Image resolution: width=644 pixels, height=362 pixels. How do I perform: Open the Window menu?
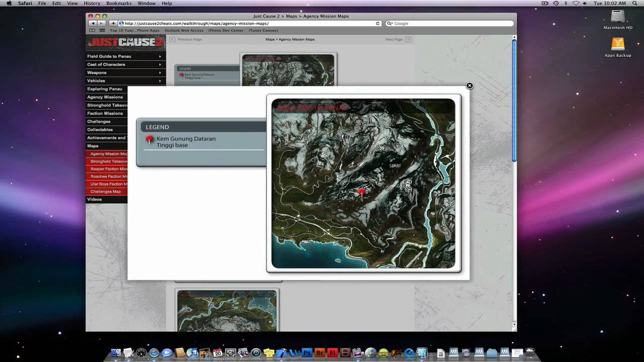click(x=146, y=4)
